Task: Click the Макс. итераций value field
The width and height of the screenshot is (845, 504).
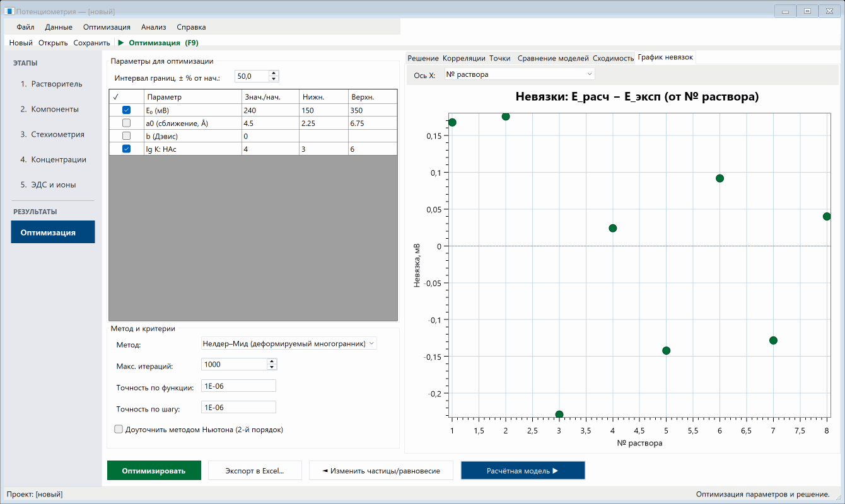Action: 234,364
